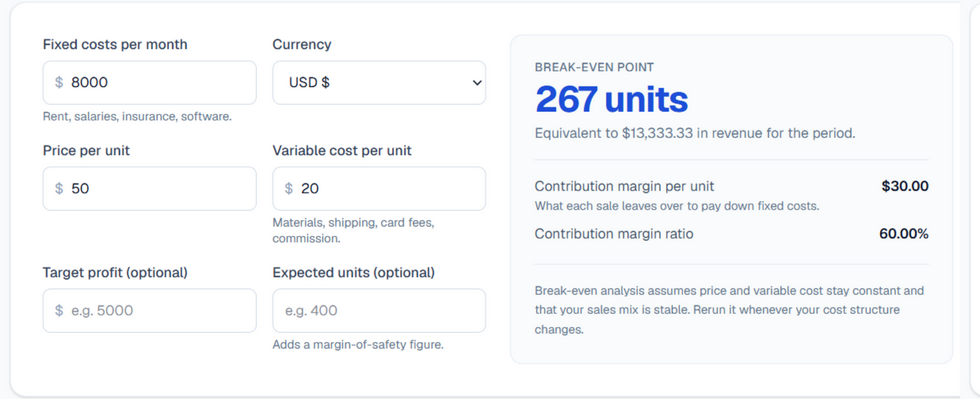
Task: Click the 267 units break-even result
Action: coord(611,99)
